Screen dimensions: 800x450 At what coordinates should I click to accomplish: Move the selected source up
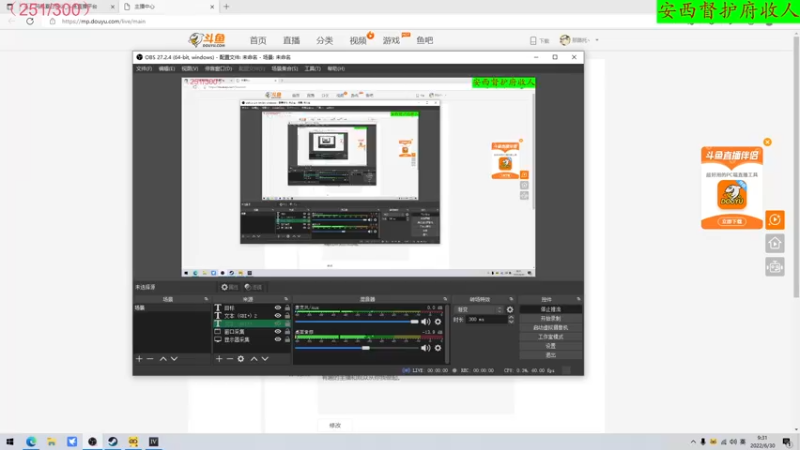254,359
